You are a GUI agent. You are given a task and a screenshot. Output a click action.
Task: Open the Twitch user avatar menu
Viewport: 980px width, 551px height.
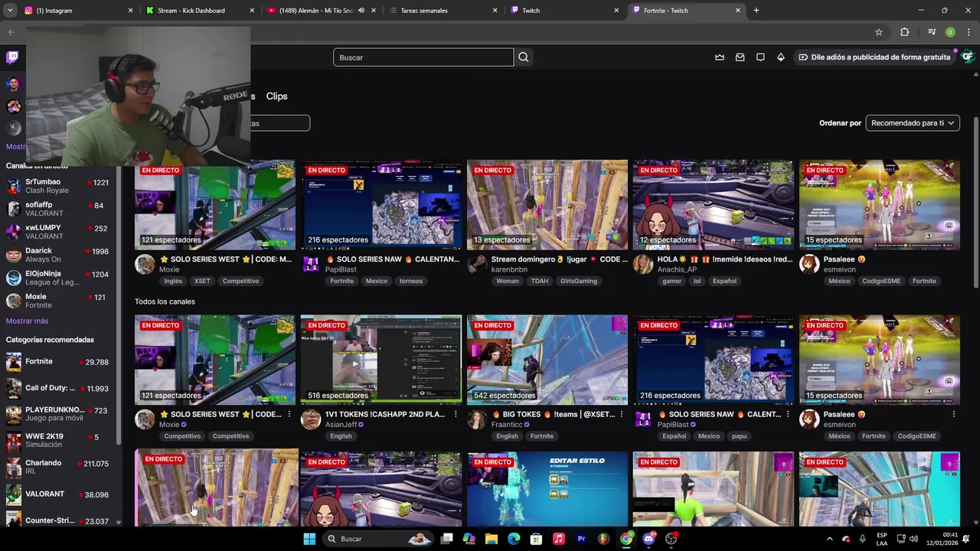click(x=967, y=57)
